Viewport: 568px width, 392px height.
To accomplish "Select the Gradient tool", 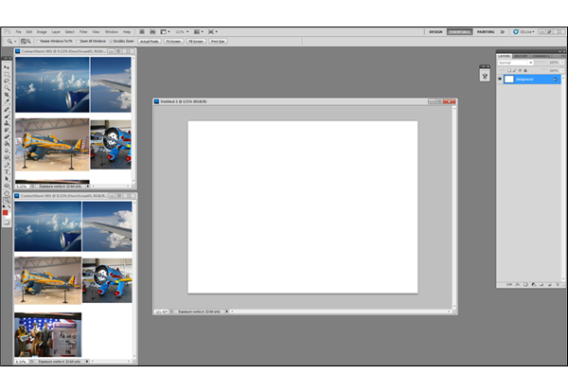I will click(7, 144).
